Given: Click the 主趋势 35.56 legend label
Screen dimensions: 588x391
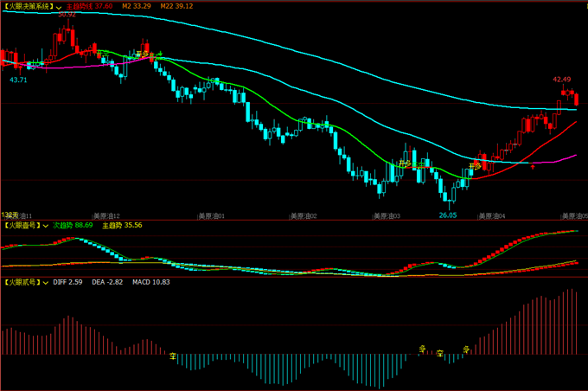Looking at the screenshot, I should pos(122,225).
